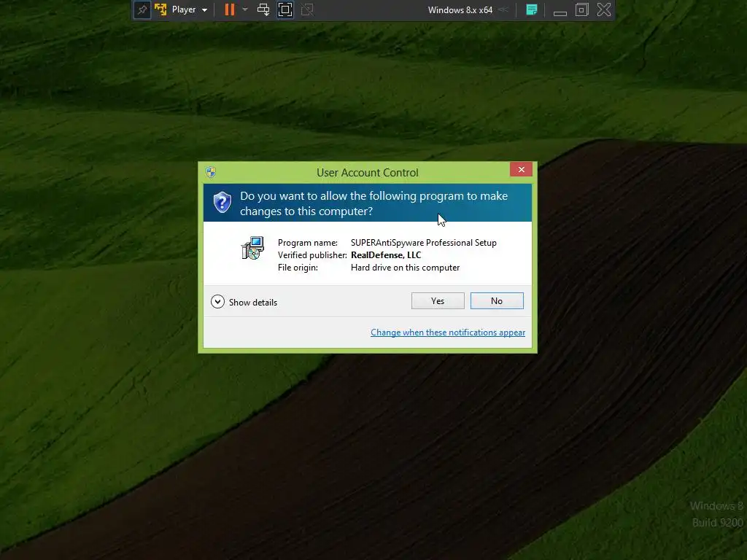Click No in User Account Control
This screenshot has width=747, height=560.
click(496, 301)
